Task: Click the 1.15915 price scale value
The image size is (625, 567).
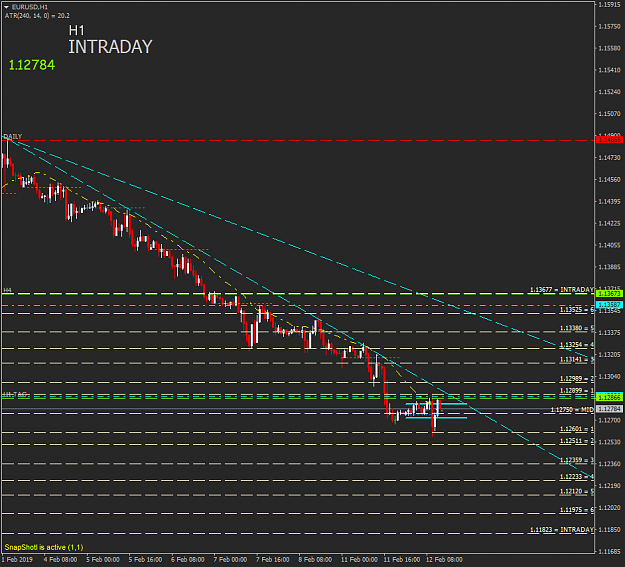Action: [x=609, y=4]
